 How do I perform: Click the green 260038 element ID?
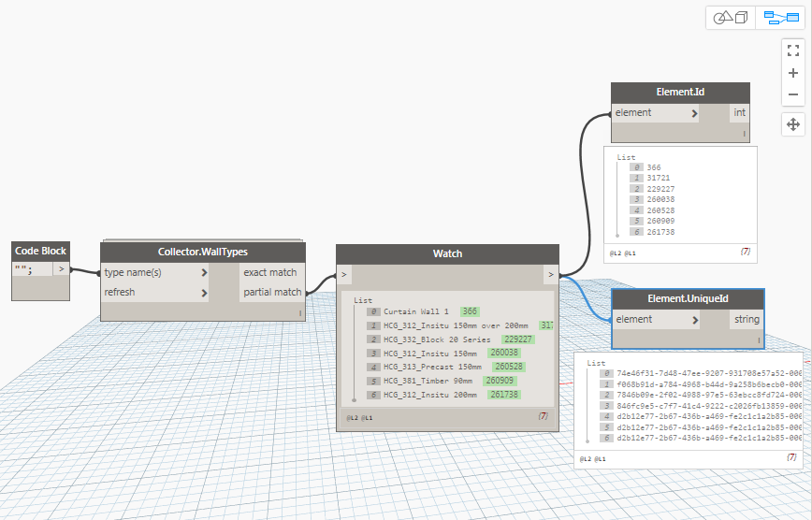click(x=504, y=353)
